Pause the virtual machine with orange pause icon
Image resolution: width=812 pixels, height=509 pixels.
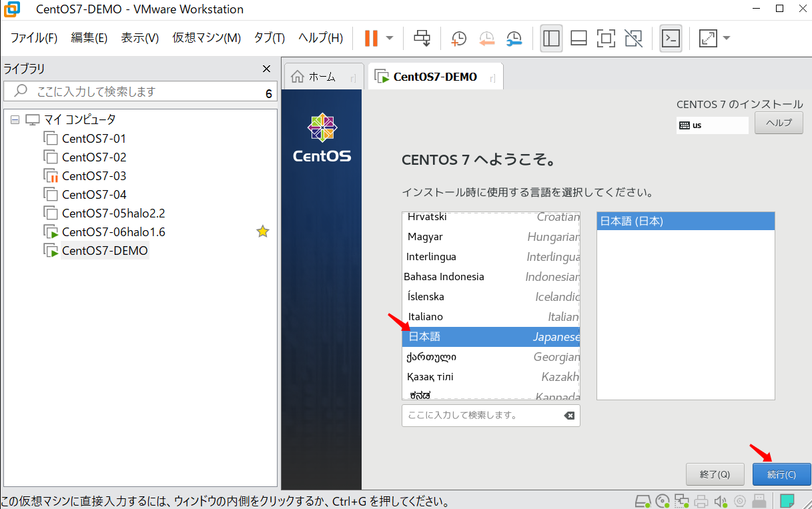371,38
